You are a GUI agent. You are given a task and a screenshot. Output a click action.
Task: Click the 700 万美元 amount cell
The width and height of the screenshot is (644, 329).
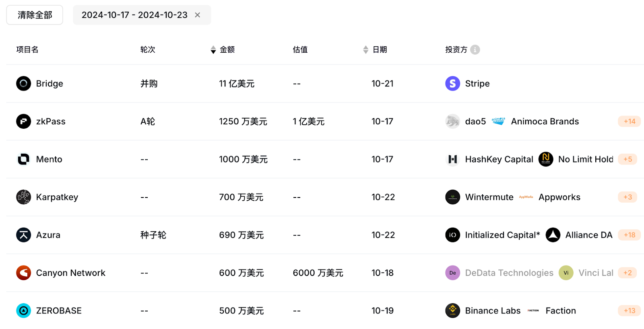tap(241, 197)
